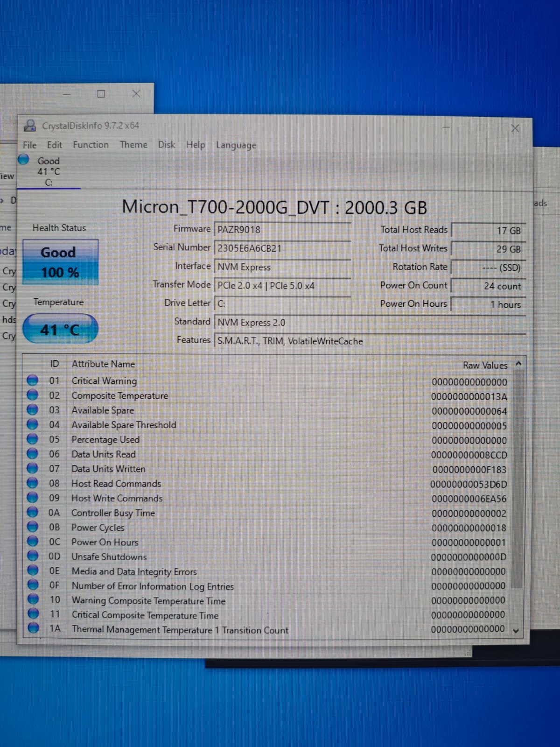Click the 41 °C temperature button

pos(60,329)
